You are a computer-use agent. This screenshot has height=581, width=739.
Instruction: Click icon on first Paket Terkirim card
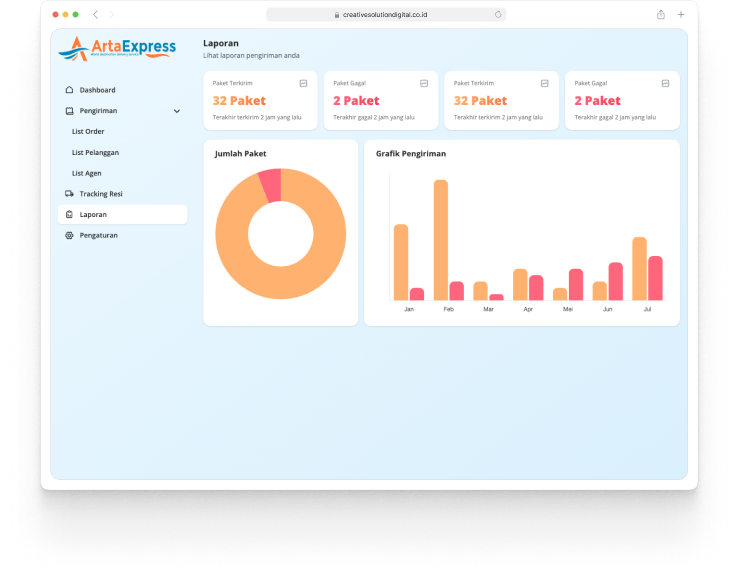tap(303, 83)
